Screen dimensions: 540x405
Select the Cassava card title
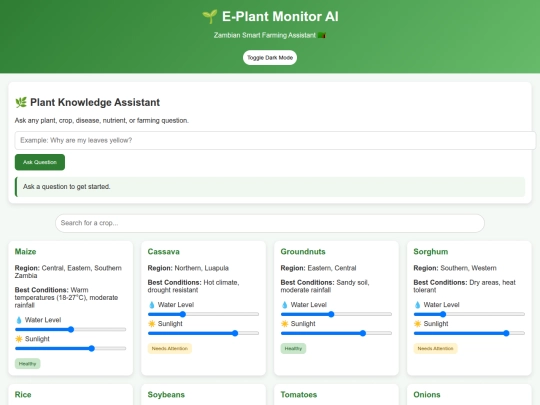pos(164,252)
